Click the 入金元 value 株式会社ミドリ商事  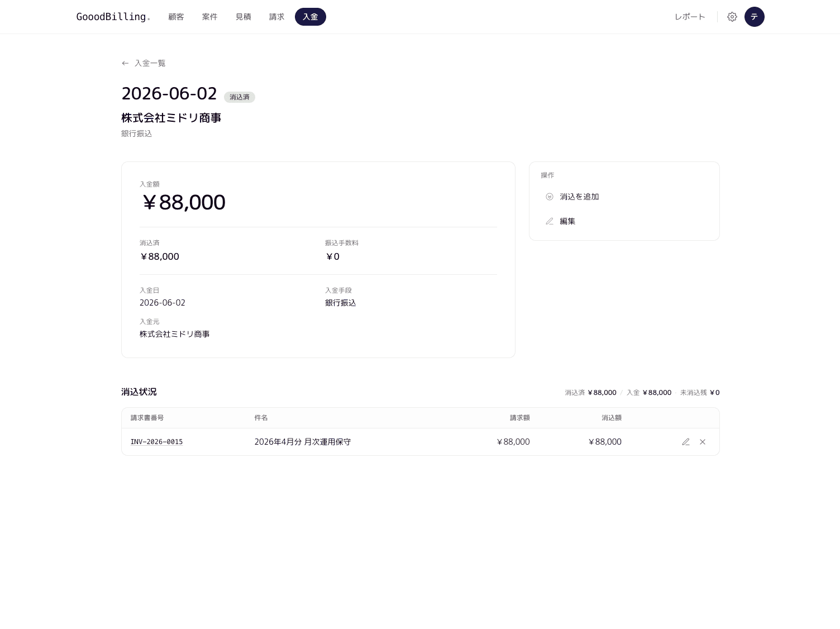(x=175, y=334)
